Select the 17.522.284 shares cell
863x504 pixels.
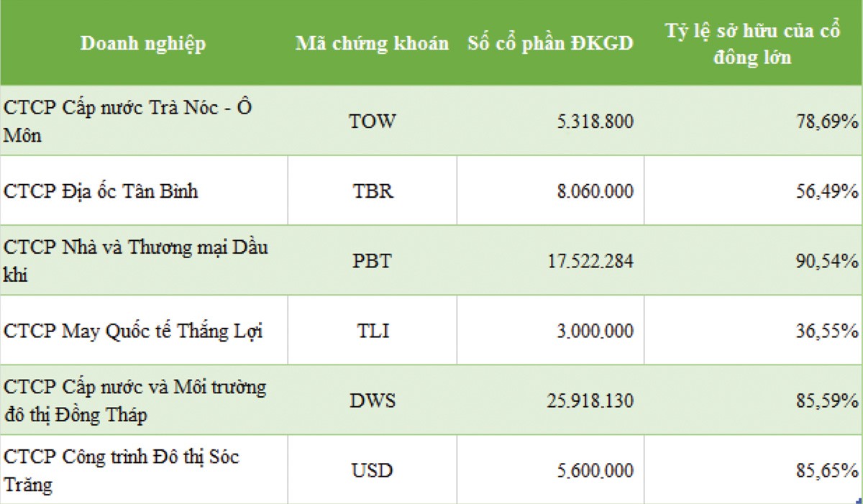click(x=550, y=260)
